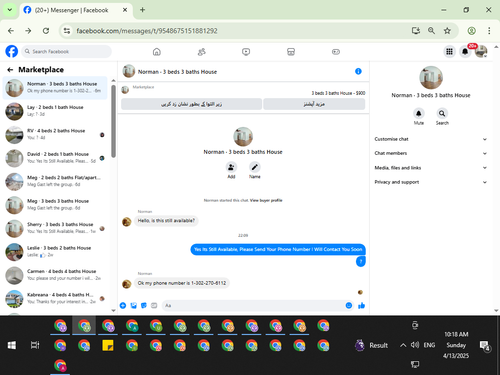The image size is (500, 375).
Task: Bookmark this page with star icon
Action: click(447, 31)
